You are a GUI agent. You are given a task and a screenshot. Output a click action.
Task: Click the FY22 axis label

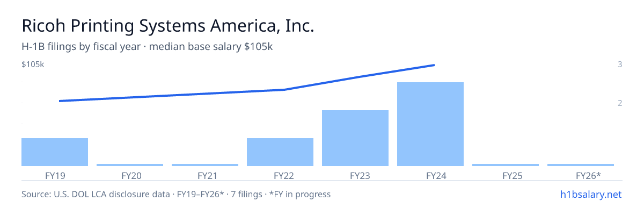click(x=280, y=175)
